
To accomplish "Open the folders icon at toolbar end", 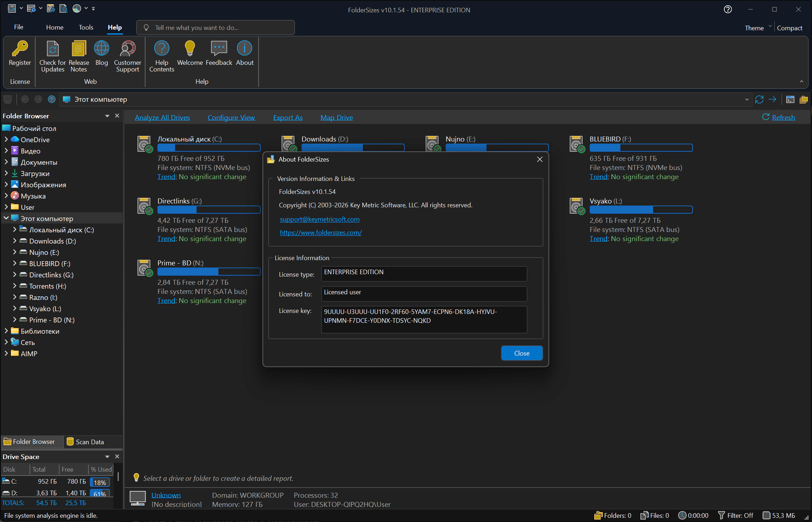I will [x=804, y=100].
